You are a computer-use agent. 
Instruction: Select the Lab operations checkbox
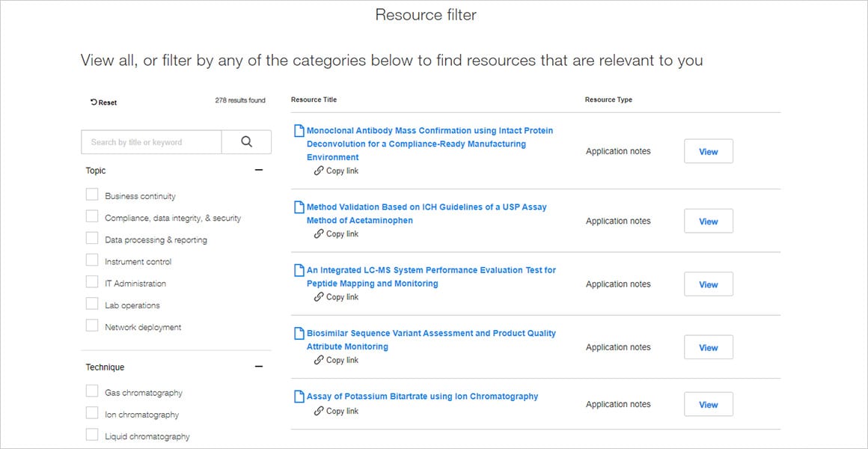pos(92,305)
